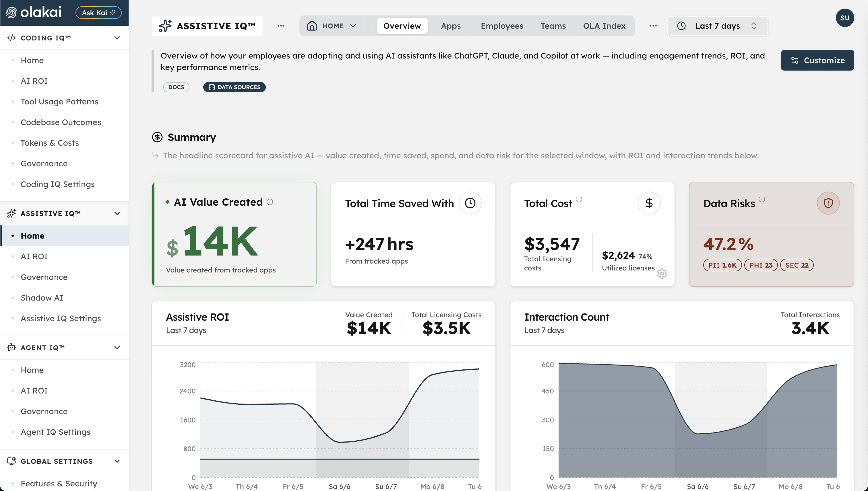This screenshot has height=491, width=868.
Task: Click the +247 hrs time saved value
Action: pyautogui.click(x=379, y=244)
